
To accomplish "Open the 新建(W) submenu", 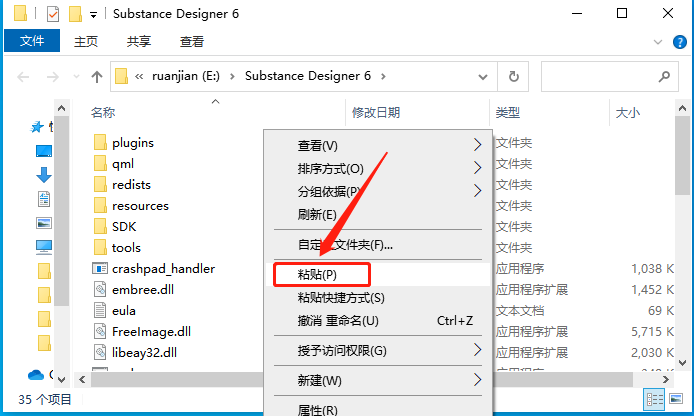I will point(378,380).
